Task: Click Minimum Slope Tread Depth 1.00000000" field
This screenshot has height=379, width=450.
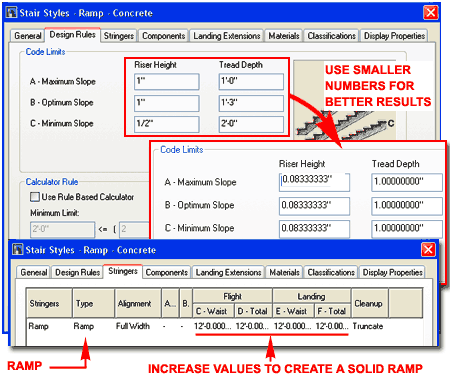Action: (x=407, y=229)
